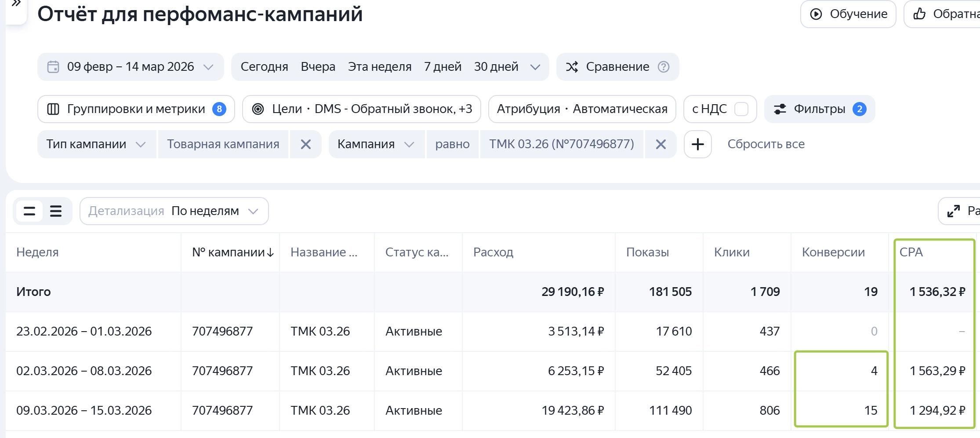Screen dimensions: 980x438
Task: Click the 1 563,29 ₽ CPA value
Action: click(937, 371)
